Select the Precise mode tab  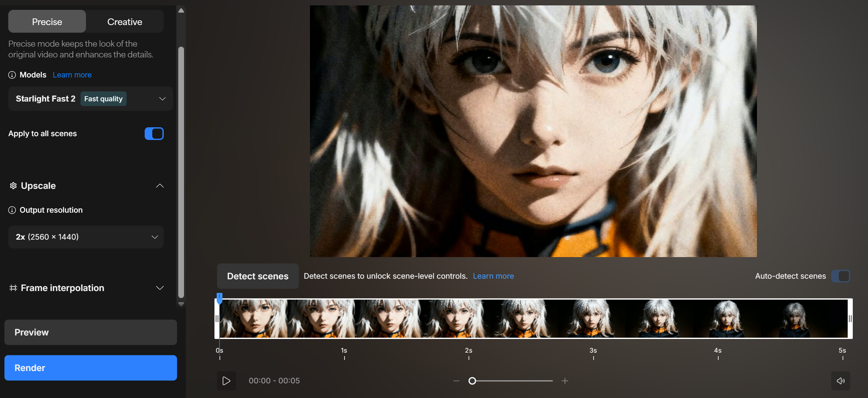(47, 22)
